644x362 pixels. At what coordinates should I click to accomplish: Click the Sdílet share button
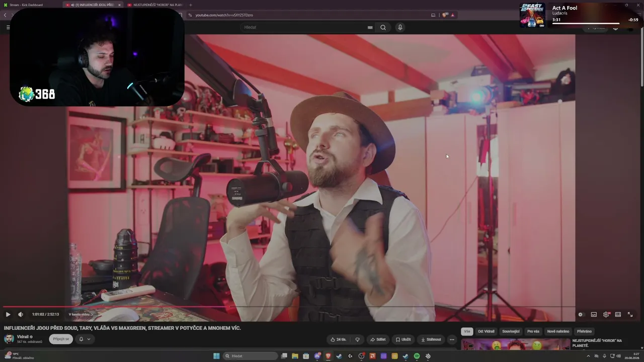[378, 339]
